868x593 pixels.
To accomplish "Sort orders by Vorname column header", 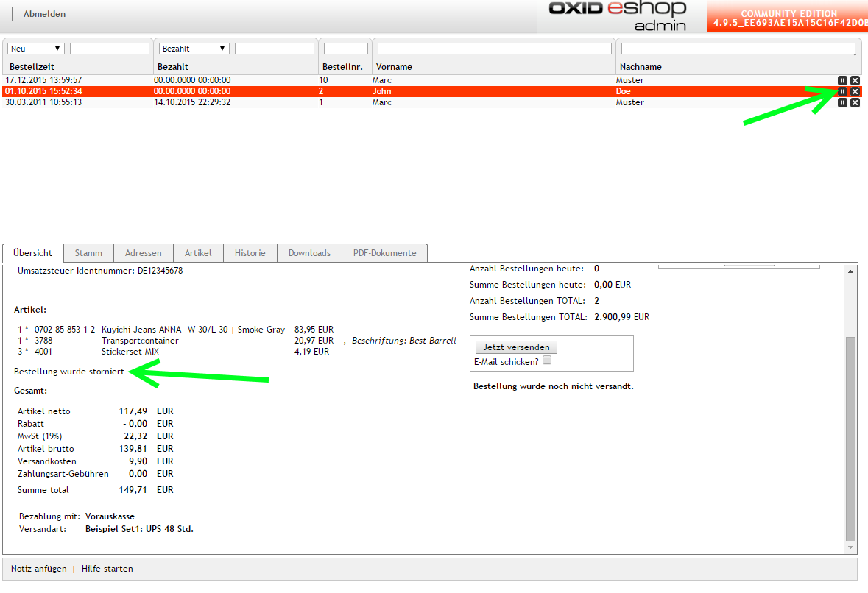I will tap(394, 67).
